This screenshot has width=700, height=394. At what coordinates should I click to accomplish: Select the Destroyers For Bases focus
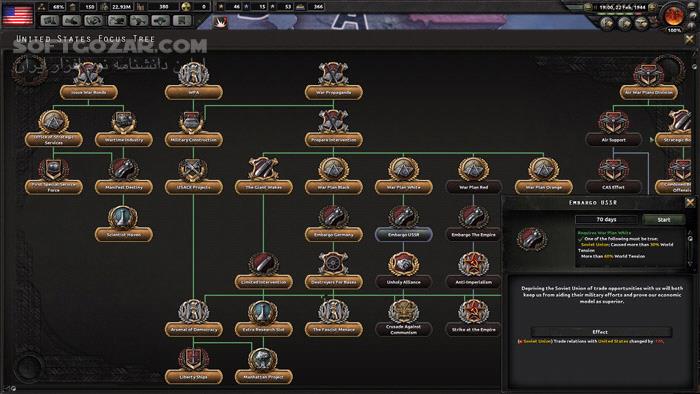click(333, 282)
